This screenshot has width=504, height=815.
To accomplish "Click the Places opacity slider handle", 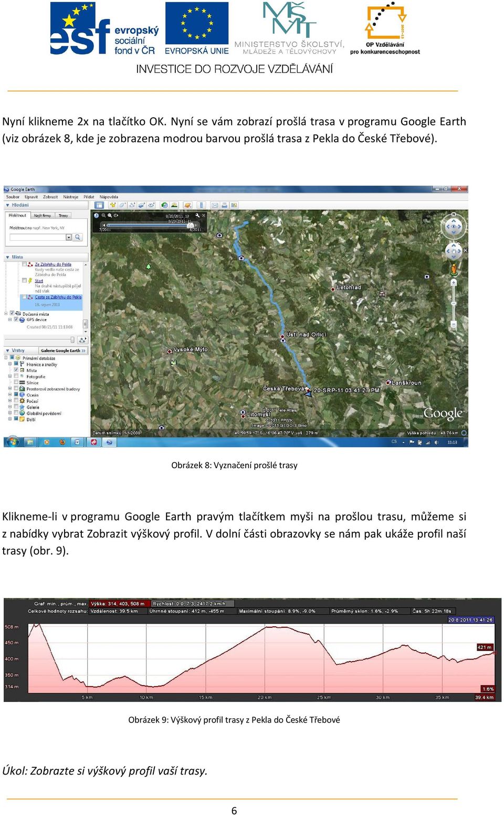I will (x=72, y=340).
